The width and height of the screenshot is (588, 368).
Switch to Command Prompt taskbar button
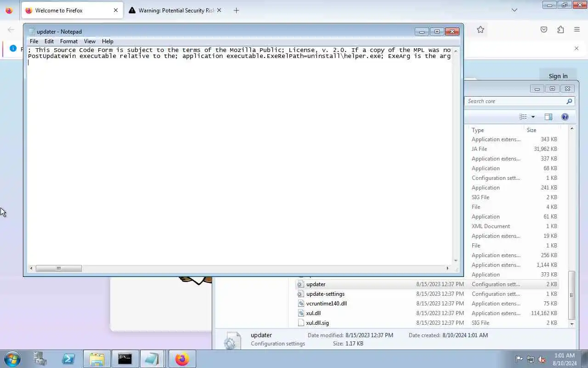pos(124,359)
